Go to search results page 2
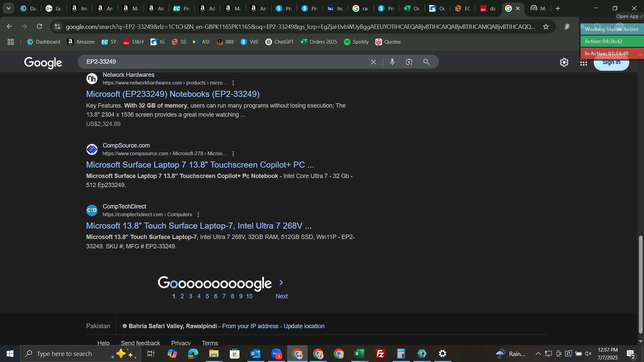This screenshot has height=362, width=644. point(182,296)
